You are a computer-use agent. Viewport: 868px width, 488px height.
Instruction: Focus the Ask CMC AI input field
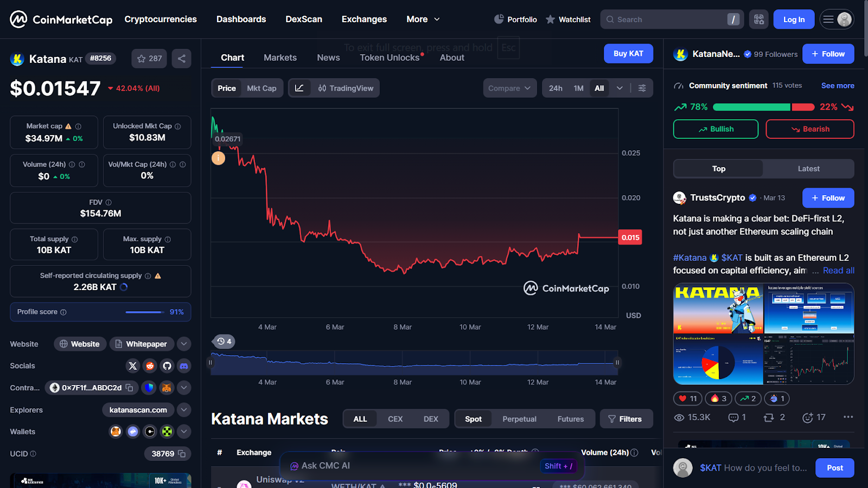click(x=412, y=465)
